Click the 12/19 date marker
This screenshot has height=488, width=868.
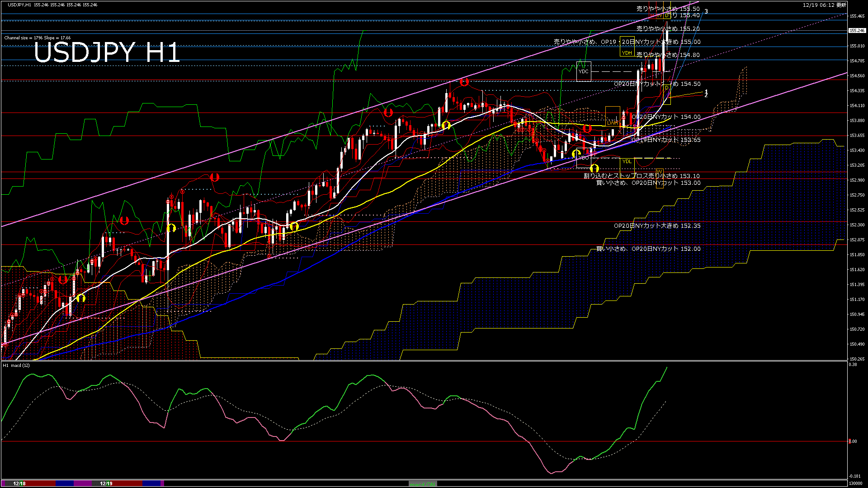[106, 483]
